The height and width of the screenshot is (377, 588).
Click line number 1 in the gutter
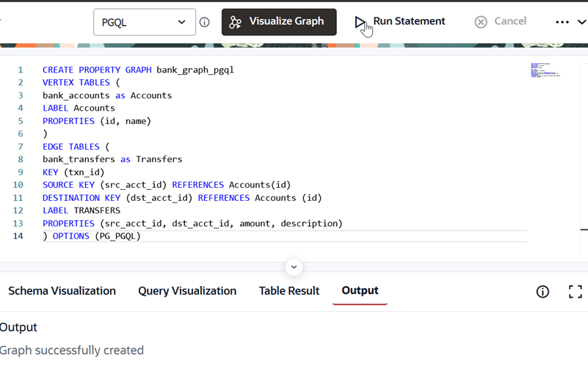tap(21, 70)
